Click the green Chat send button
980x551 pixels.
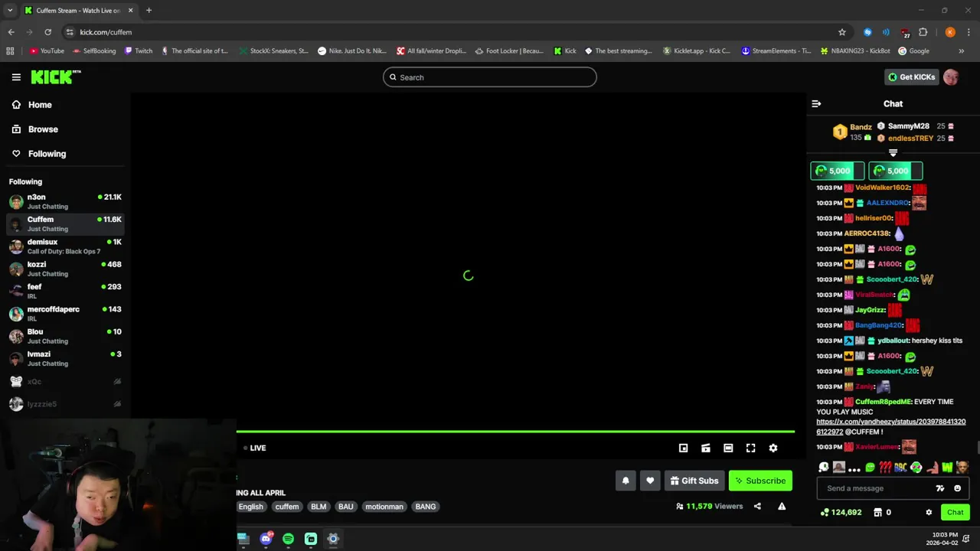pos(955,513)
